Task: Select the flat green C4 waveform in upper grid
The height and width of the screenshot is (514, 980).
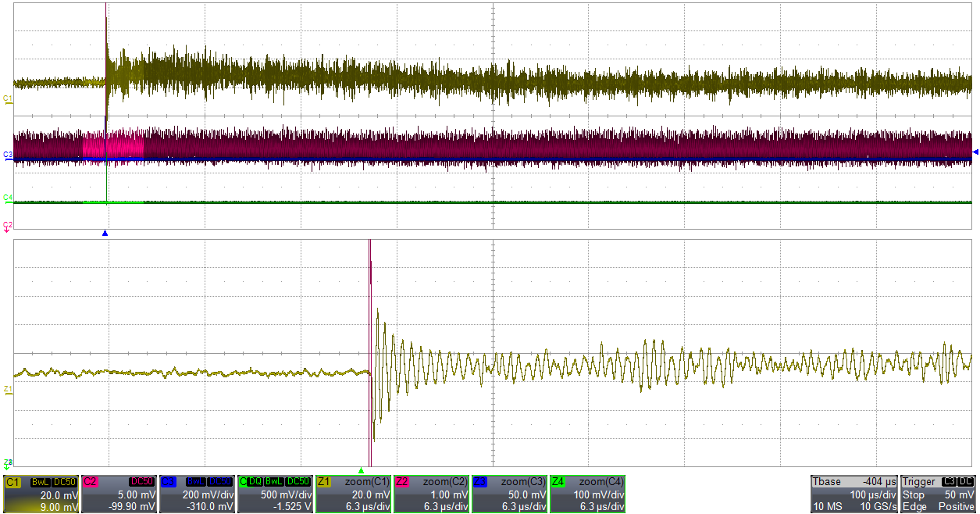Action: [492, 202]
